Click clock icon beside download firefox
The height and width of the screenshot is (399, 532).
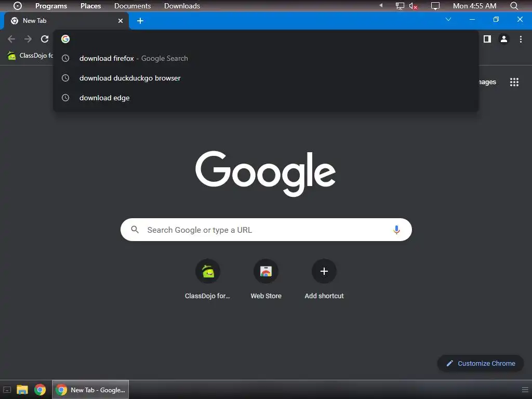(x=65, y=58)
